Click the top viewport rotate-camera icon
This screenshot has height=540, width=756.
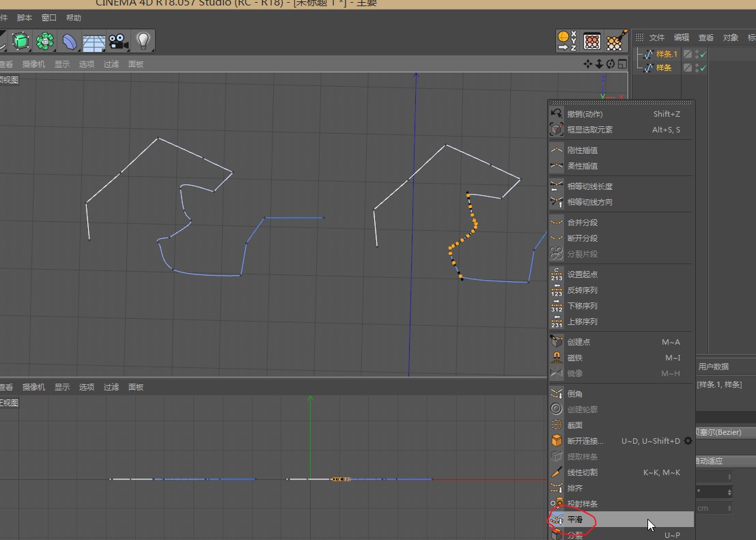point(611,63)
